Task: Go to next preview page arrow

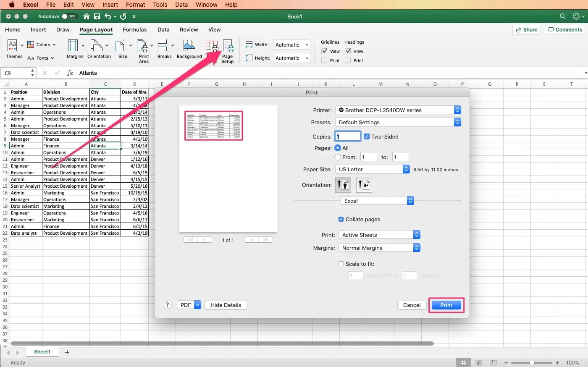Action: 251,240
